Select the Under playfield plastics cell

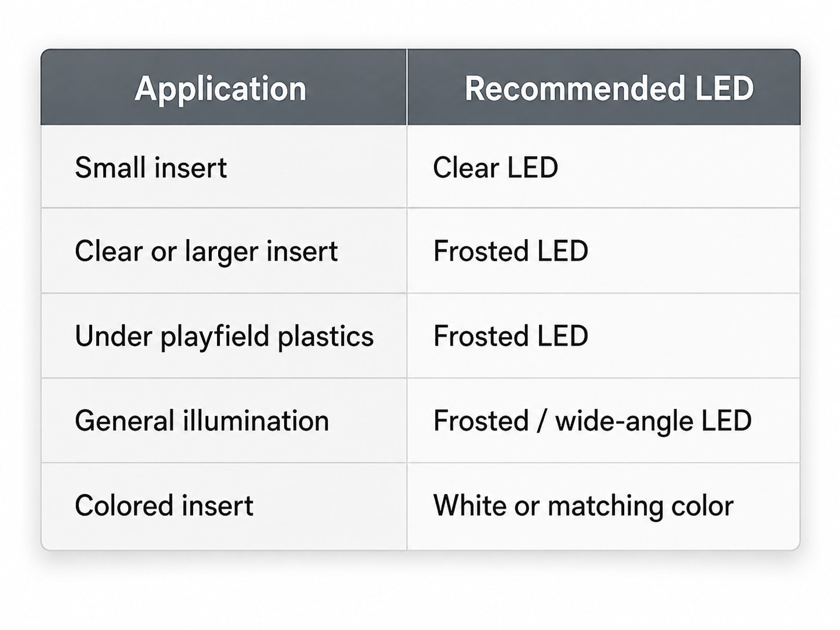[x=224, y=336]
